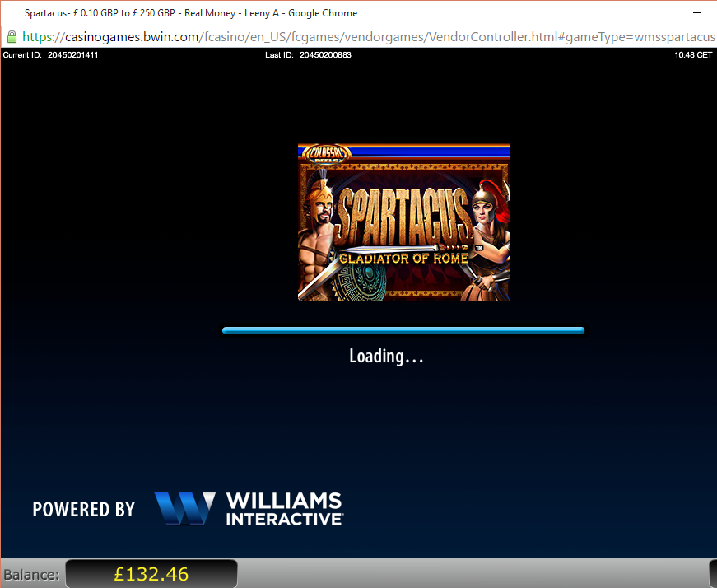
Task: Click the Current ID 20450201411 value
Action: tap(72, 55)
